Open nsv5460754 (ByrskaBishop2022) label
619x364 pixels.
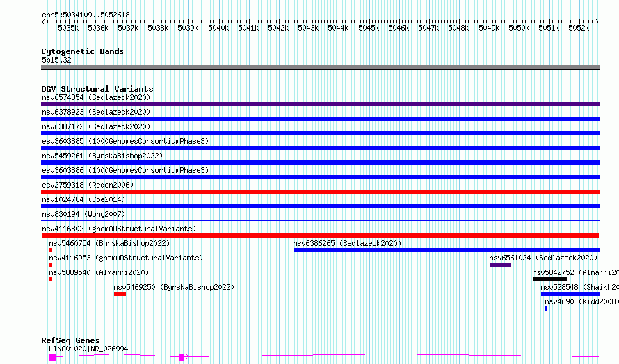(109, 243)
